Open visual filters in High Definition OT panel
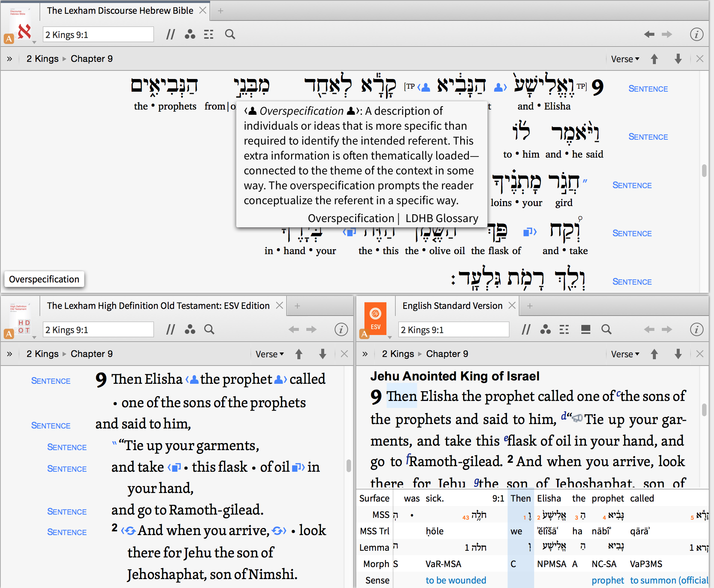The image size is (714, 588). (190, 329)
